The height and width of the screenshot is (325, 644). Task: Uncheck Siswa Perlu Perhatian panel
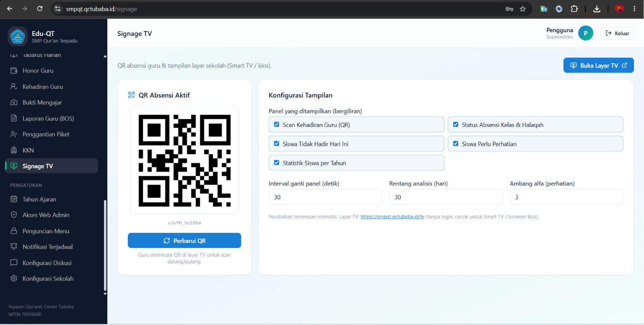click(x=456, y=143)
